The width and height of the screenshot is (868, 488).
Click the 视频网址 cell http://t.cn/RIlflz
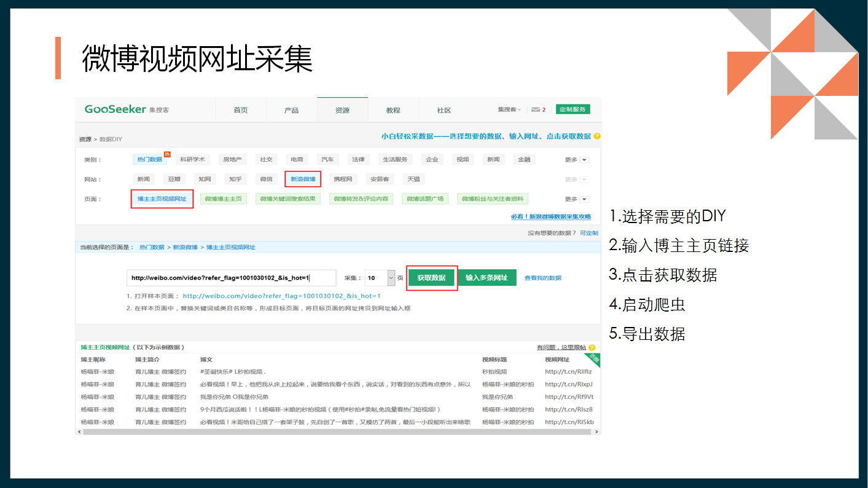pos(568,372)
